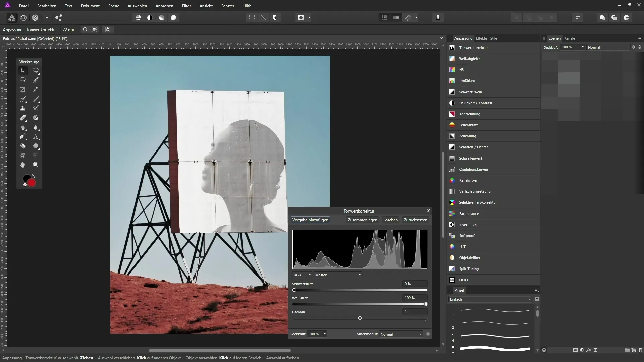Toggle the grid display in toolbar

point(384,18)
